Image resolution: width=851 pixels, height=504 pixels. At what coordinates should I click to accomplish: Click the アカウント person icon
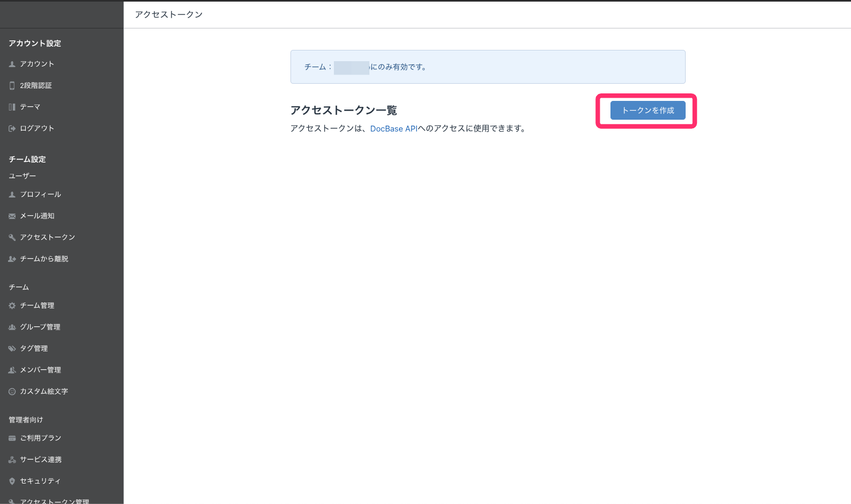pyautogui.click(x=12, y=64)
